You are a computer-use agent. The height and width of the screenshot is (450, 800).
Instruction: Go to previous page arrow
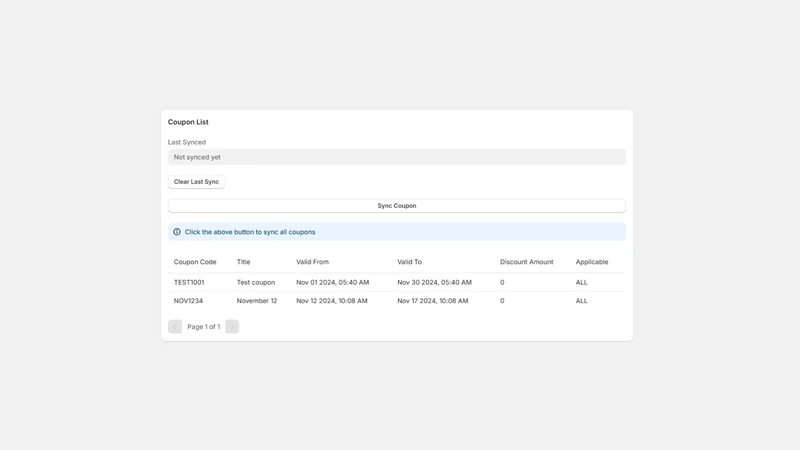175,327
